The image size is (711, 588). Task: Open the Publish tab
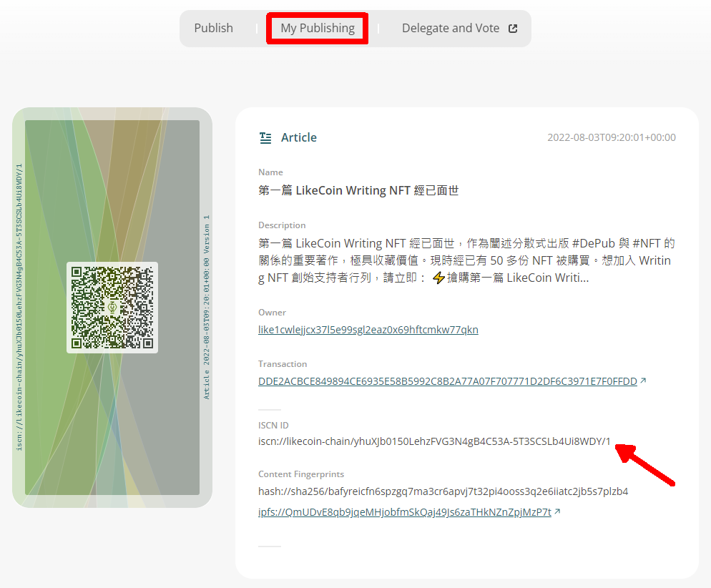click(213, 28)
